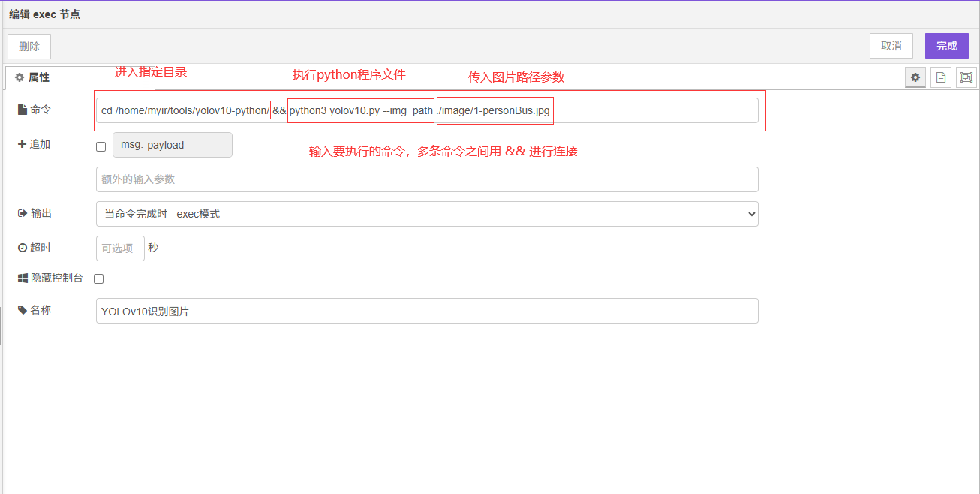
Task: Focus the 额外的输入参数 text field
Action: pyautogui.click(x=427, y=179)
